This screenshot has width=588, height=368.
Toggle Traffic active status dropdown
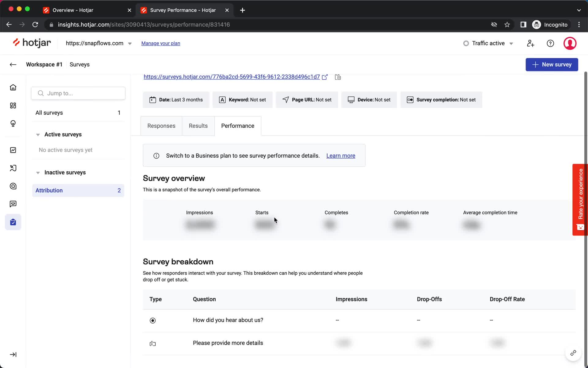[x=488, y=43]
